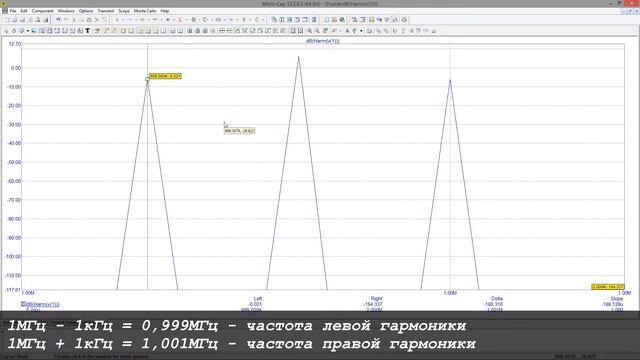This screenshot has width=640, height=360.
Task: Open the Windows menu
Action: (66, 11)
